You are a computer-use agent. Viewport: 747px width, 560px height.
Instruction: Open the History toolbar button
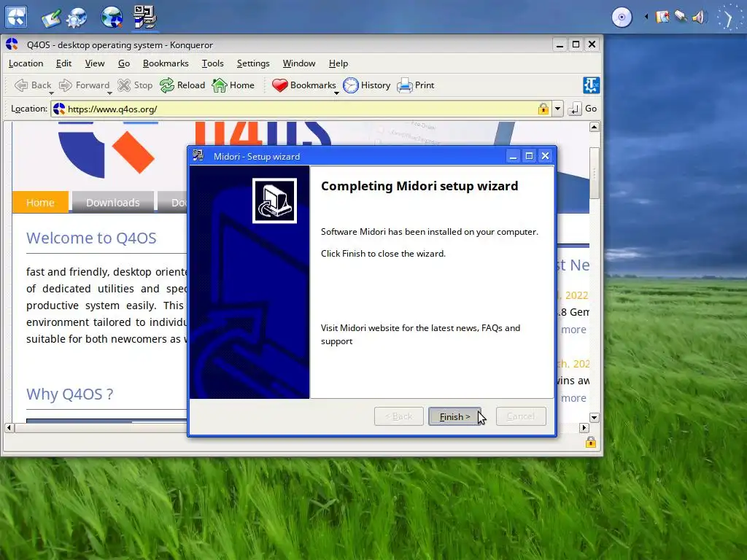(367, 85)
